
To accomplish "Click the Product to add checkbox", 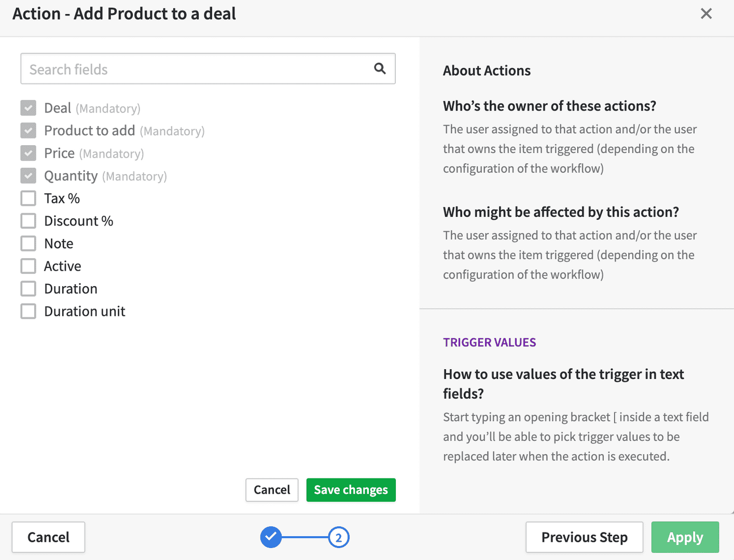I will [28, 130].
